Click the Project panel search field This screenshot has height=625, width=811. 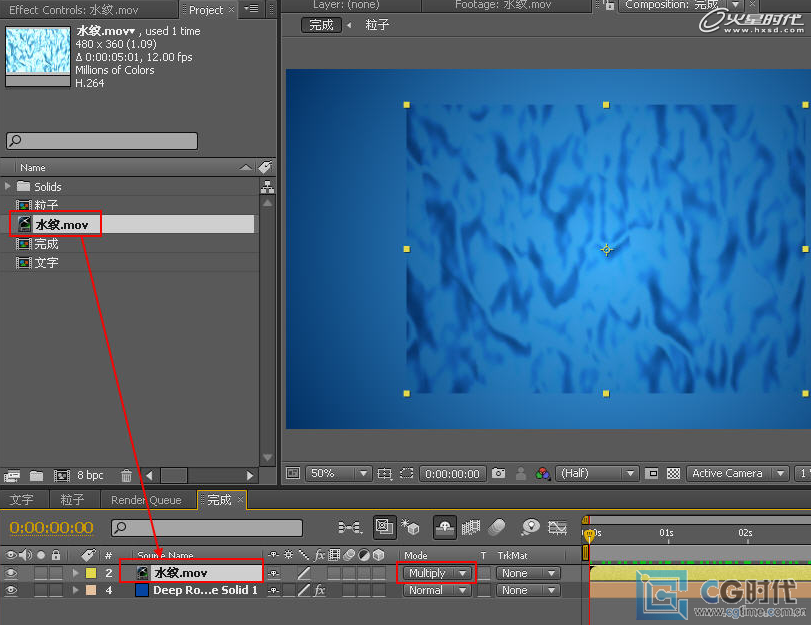point(102,141)
